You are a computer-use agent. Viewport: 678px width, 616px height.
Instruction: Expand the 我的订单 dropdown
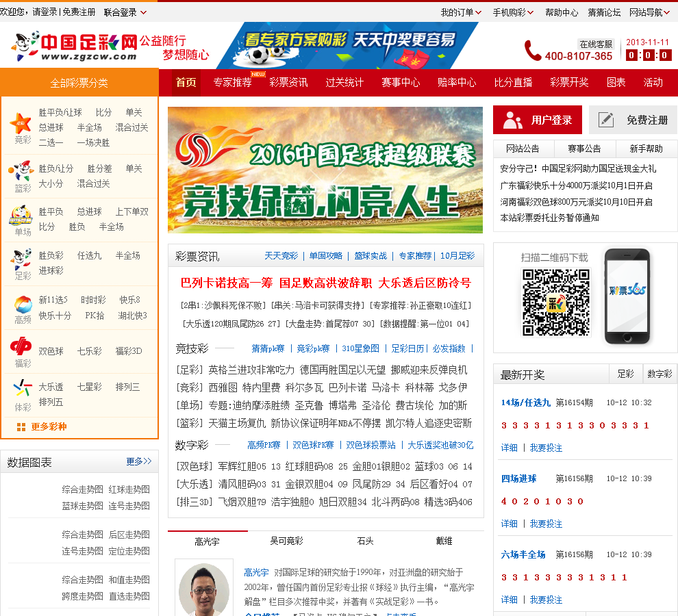(461, 12)
